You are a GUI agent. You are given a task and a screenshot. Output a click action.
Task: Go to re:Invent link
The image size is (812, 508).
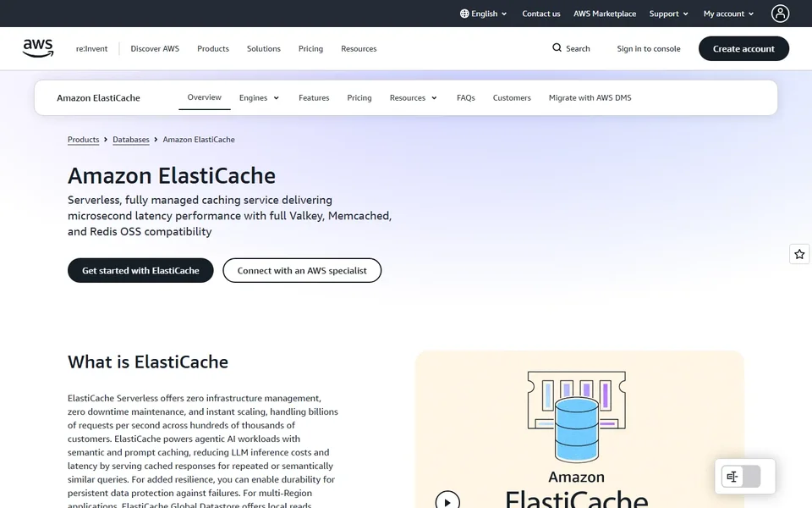tap(91, 48)
